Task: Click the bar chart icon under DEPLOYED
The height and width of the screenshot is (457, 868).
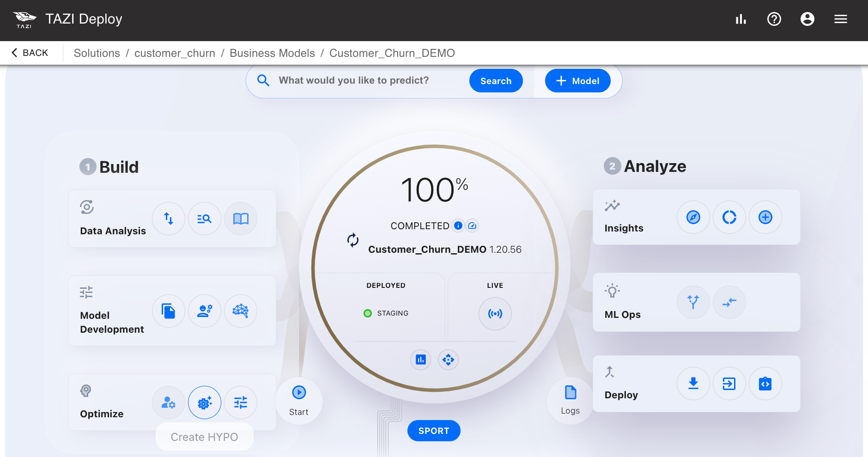Action: [421, 360]
